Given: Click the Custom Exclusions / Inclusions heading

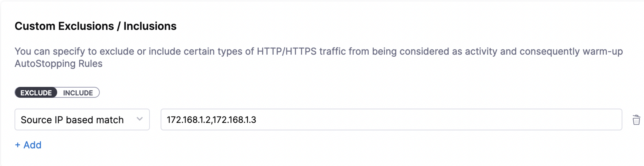Looking at the screenshot, I should (96, 26).
